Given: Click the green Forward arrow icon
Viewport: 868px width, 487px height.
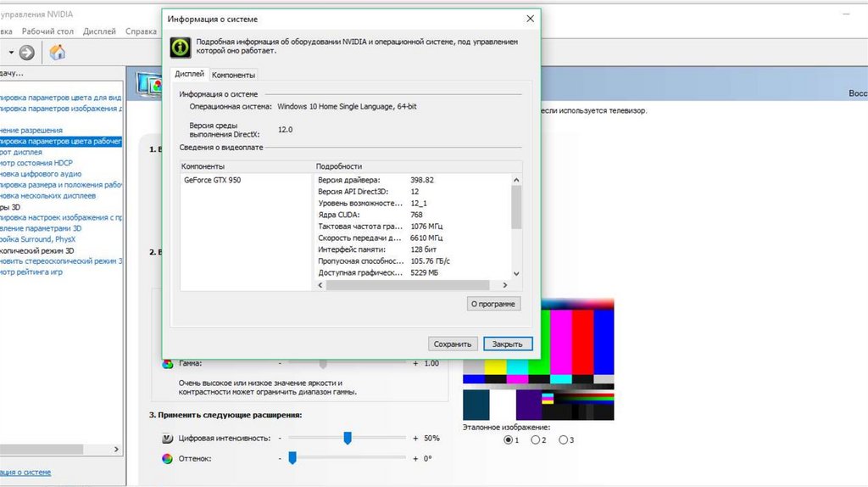Looking at the screenshot, I should pyautogui.click(x=27, y=53).
